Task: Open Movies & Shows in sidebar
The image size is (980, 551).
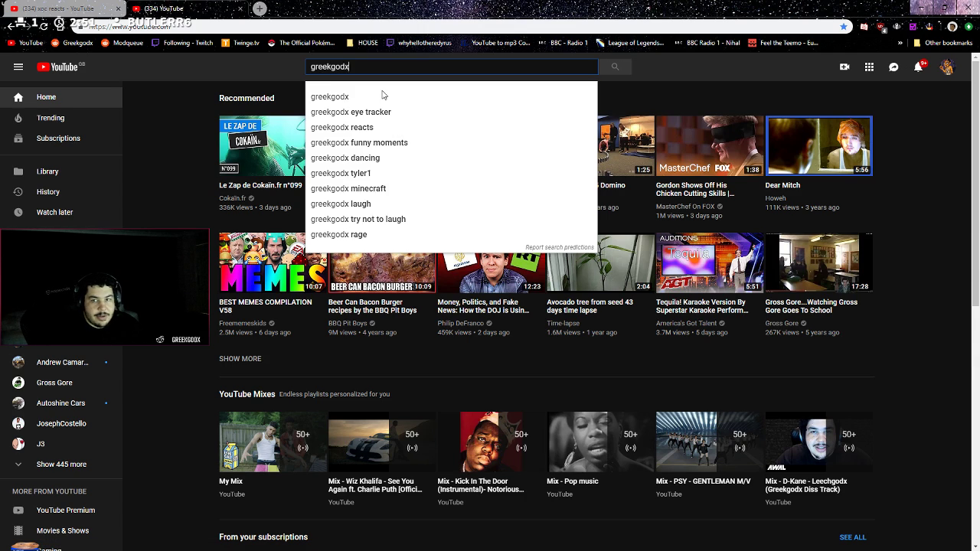Action: coord(61,530)
